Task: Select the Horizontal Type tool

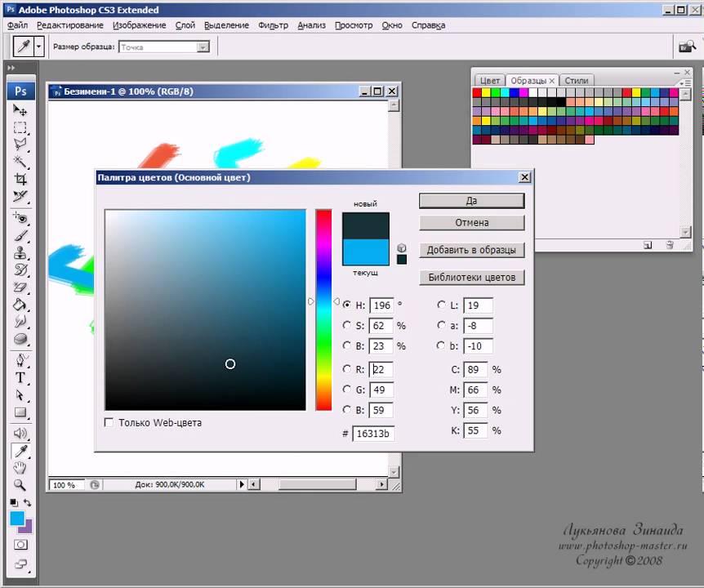Action: (20, 378)
